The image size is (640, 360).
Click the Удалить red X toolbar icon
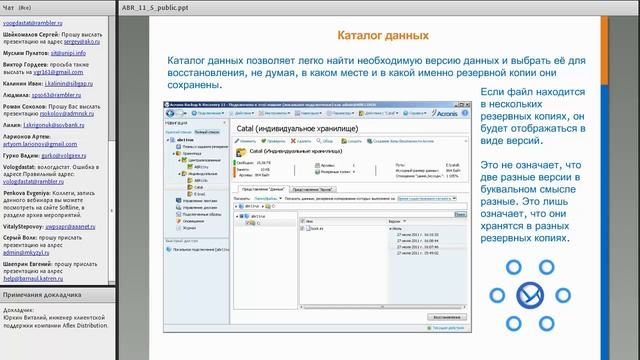[x=293, y=141]
